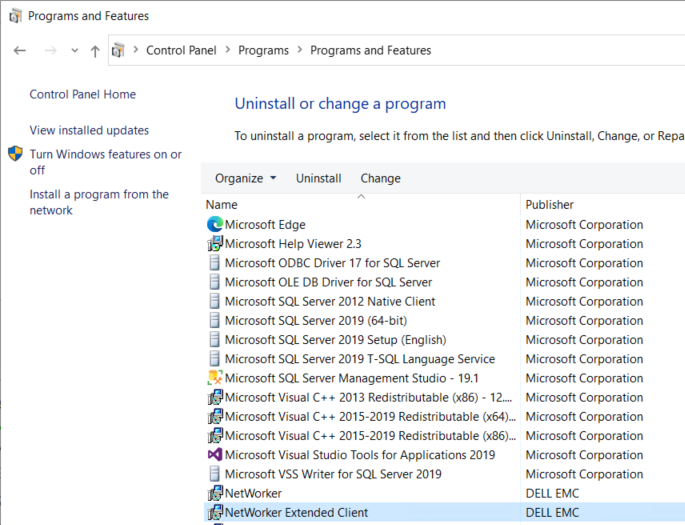The height and width of the screenshot is (525, 685).
Task: Open Control Panel Home link
Action: (83, 95)
